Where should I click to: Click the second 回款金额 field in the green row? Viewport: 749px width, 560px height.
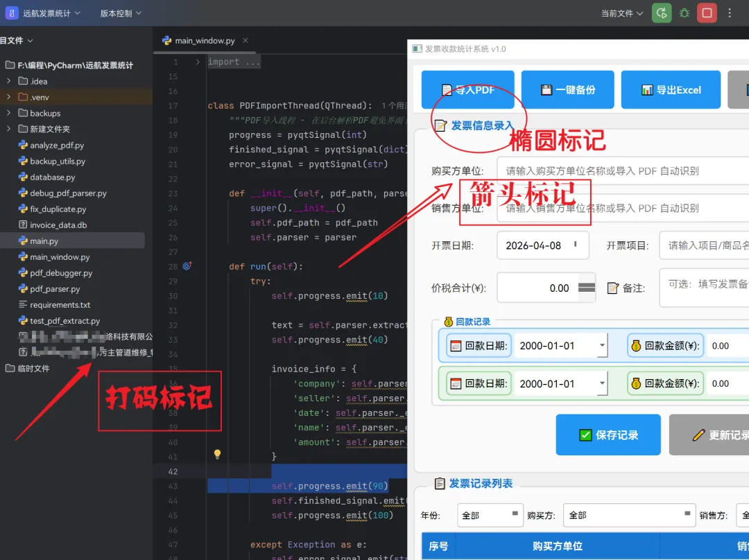tap(728, 383)
